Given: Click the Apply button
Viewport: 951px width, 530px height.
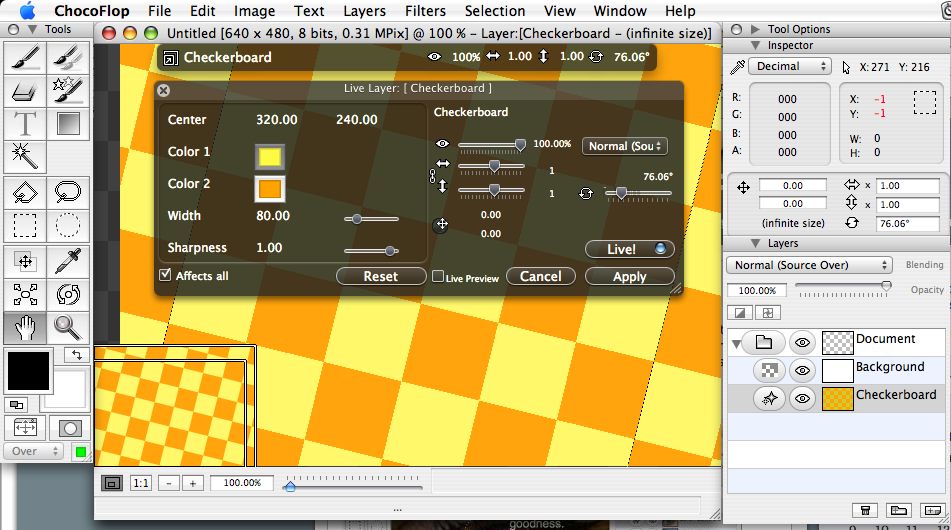Looking at the screenshot, I should tap(629, 277).
